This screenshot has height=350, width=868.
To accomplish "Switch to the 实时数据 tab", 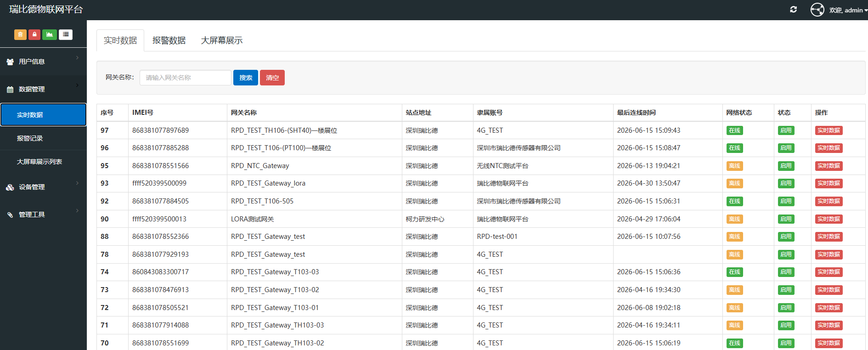I will [x=120, y=40].
